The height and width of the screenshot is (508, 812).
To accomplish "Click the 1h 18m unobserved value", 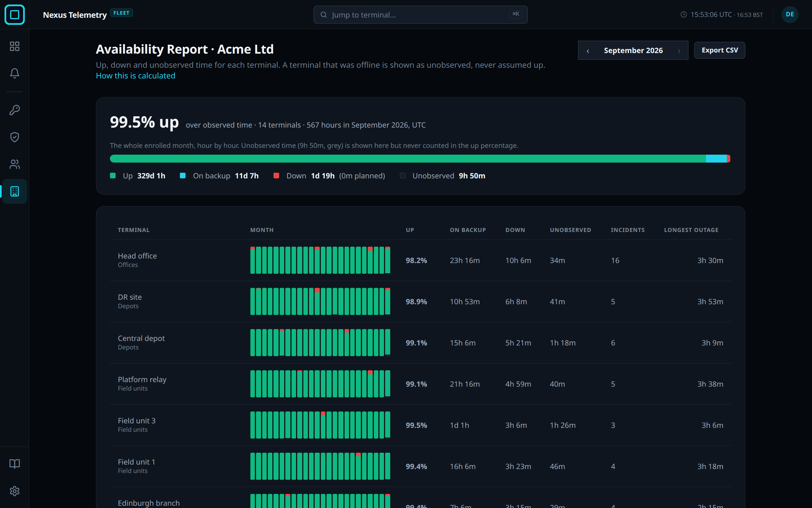I will [x=563, y=343].
